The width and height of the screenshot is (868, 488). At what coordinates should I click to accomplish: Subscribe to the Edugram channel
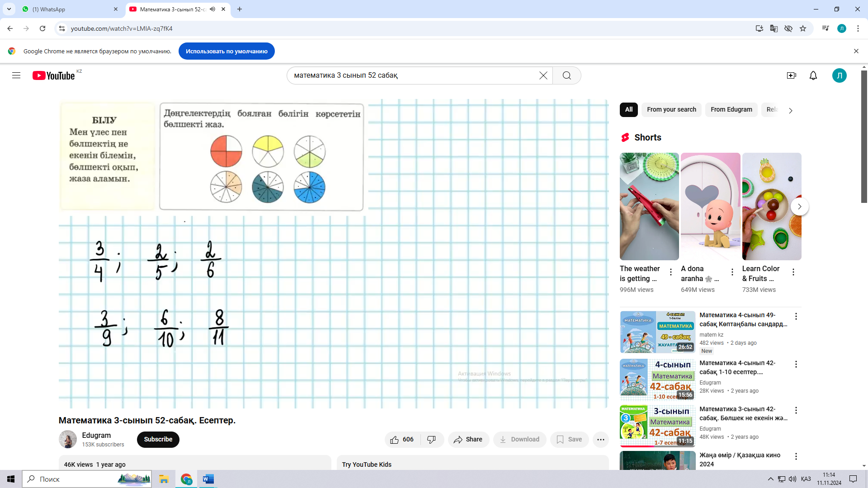(158, 439)
